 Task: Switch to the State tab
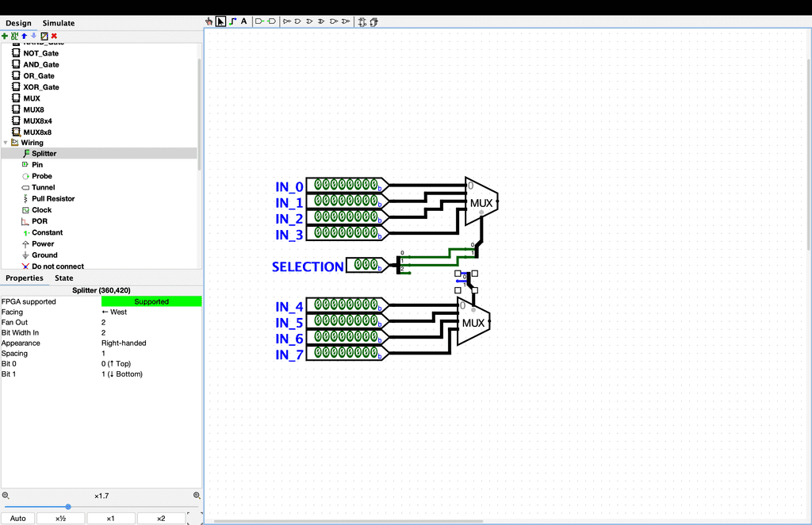click(x=64, y=278)
